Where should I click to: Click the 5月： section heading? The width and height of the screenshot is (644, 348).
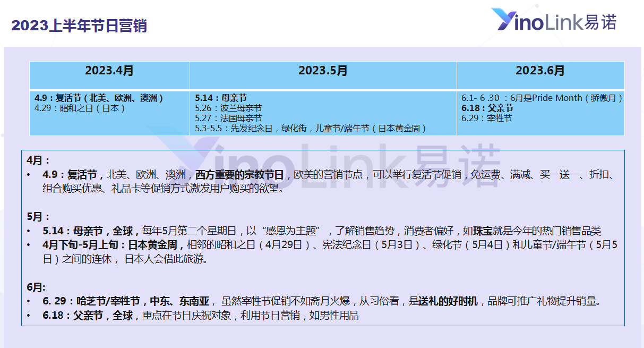pyautogui.click(x=38, y=217)
